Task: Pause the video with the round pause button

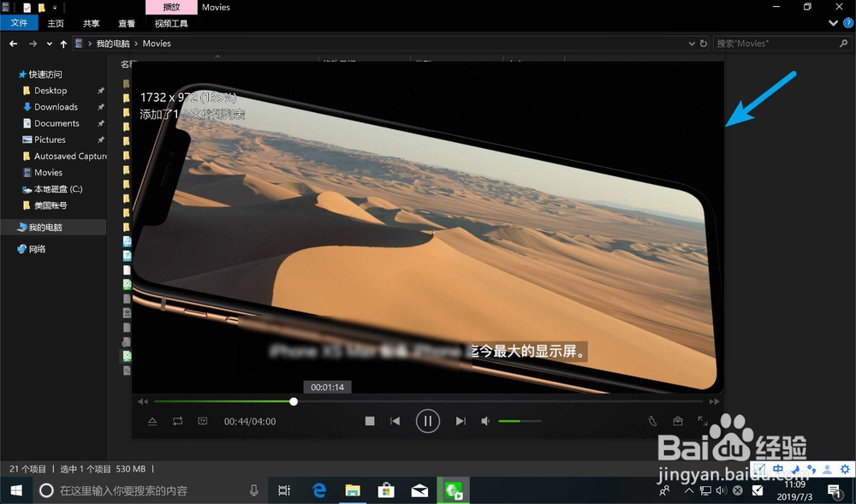Action: (x=427, y=421)
